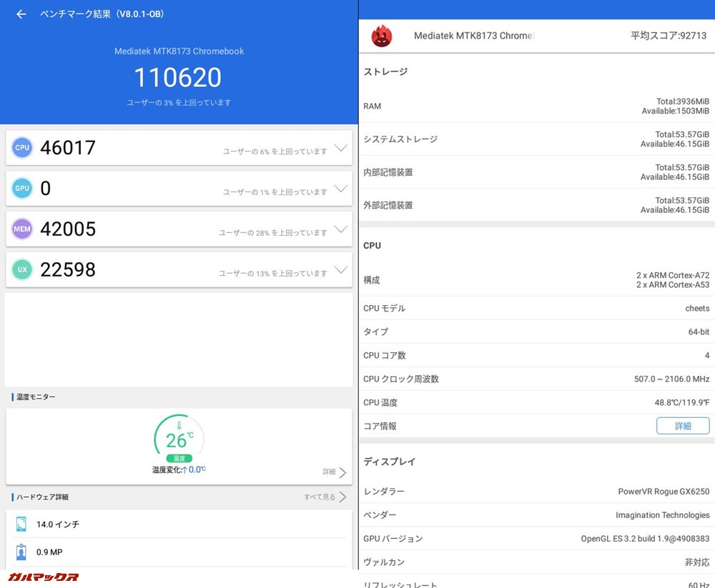Image resolution: width=715 pixels, height=588 pixels.
Task: Click 詳細 next to temperature change
Action: click(332, 472)
